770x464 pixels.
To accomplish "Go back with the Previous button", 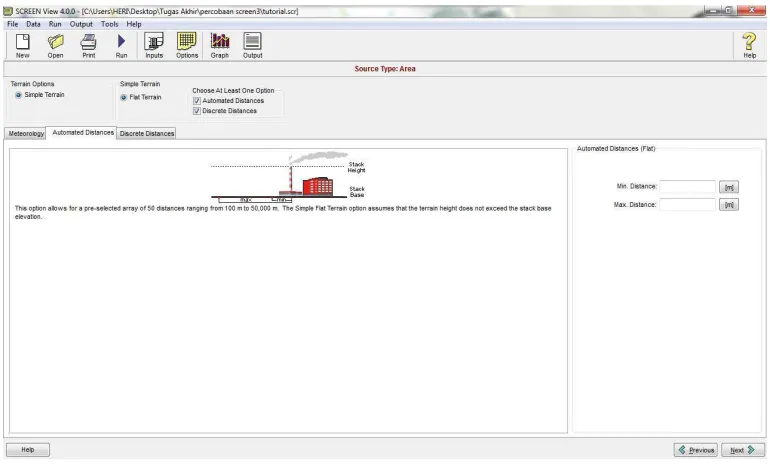I will coord(696,450).
